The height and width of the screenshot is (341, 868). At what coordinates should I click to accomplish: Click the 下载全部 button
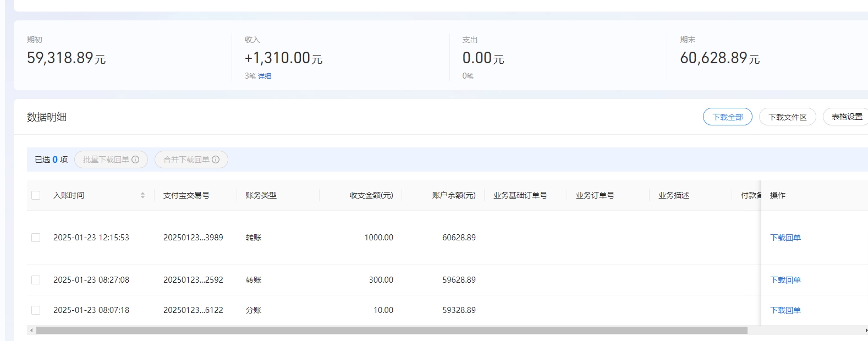tap(728, 117)
